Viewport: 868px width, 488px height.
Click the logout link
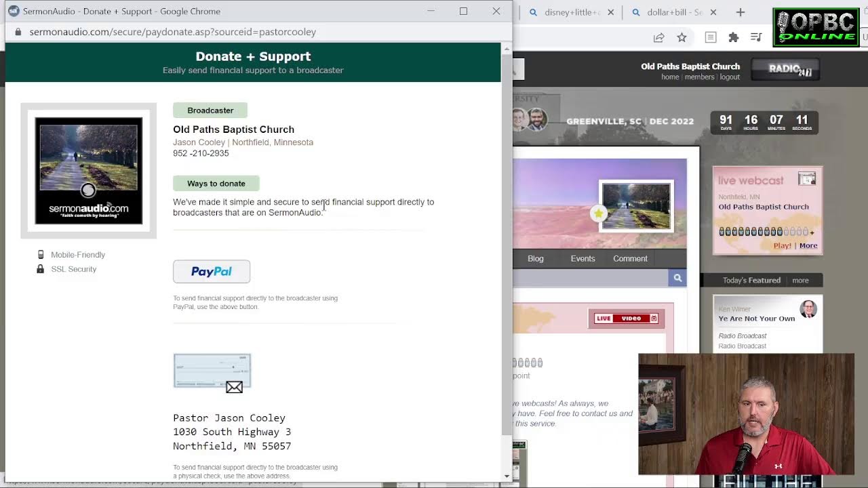[x=730, y=77]
